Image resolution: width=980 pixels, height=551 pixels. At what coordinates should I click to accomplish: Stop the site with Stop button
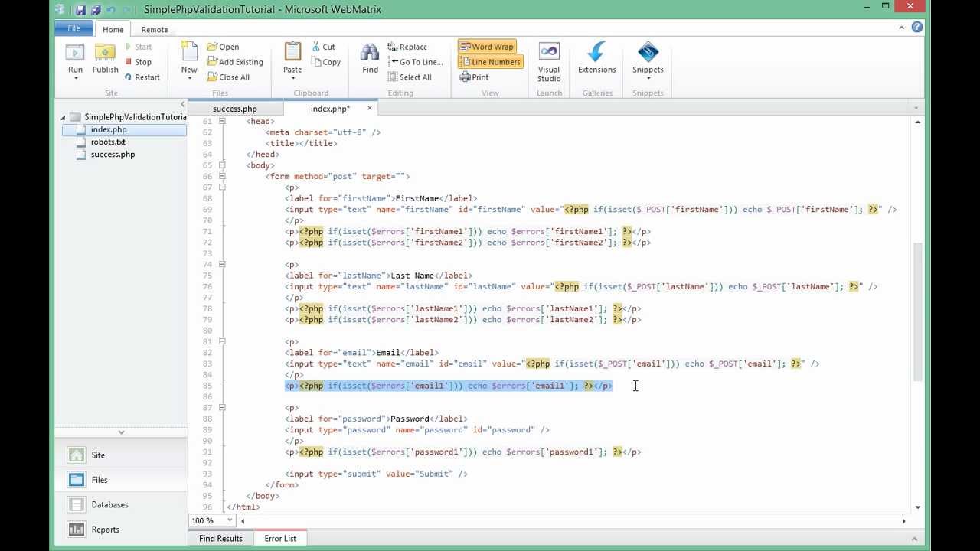coord(139,62)
